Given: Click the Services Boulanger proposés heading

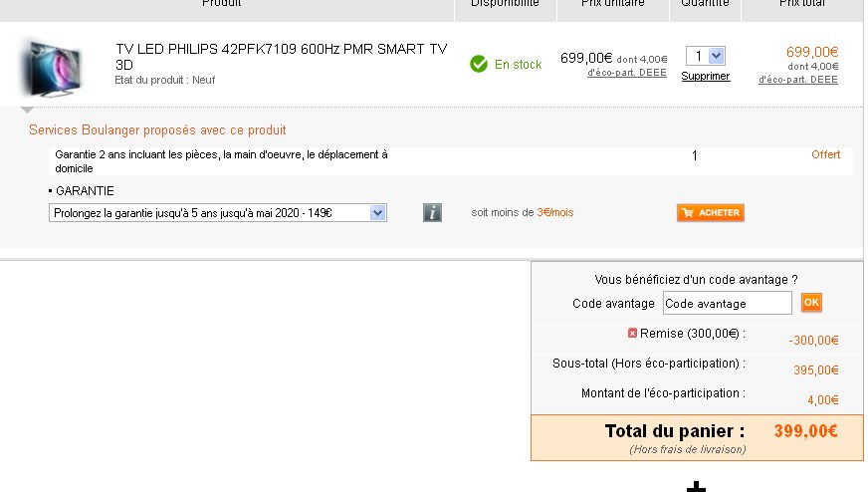Looking at the screenshot, I should point(157,130).
